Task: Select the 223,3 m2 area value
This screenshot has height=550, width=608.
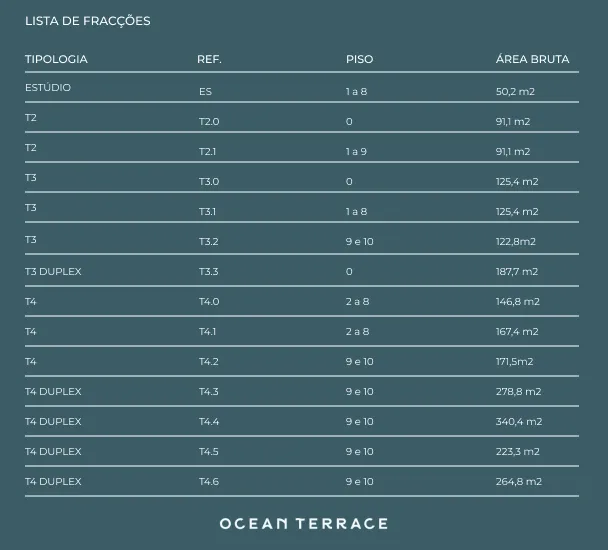Action: pyautogui.click(x=518, y=451)
